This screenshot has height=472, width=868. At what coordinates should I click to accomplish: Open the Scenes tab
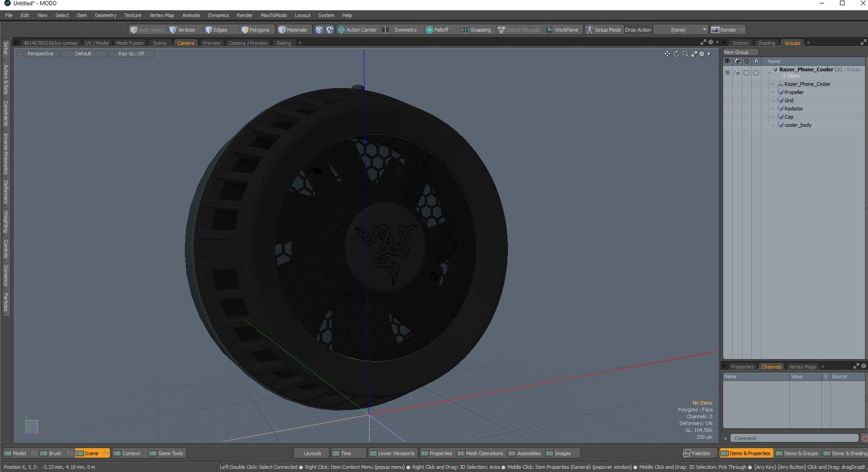click(740, 43)
